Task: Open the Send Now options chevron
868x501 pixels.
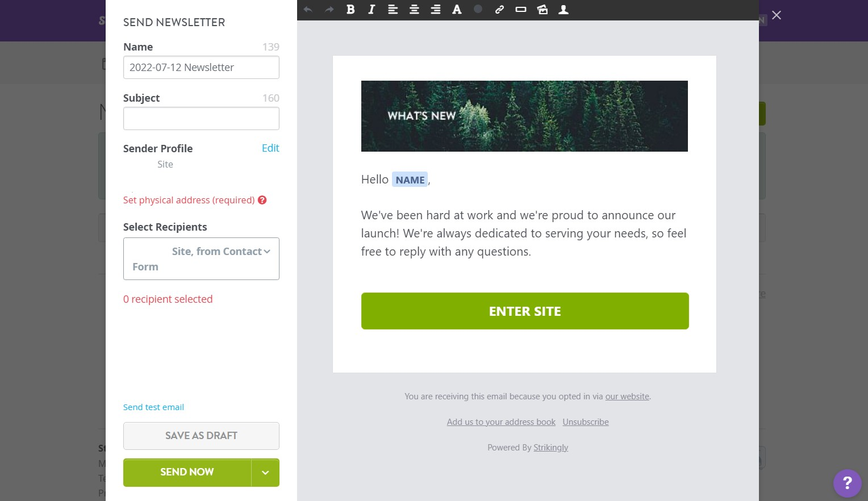Action: (265, 472)
